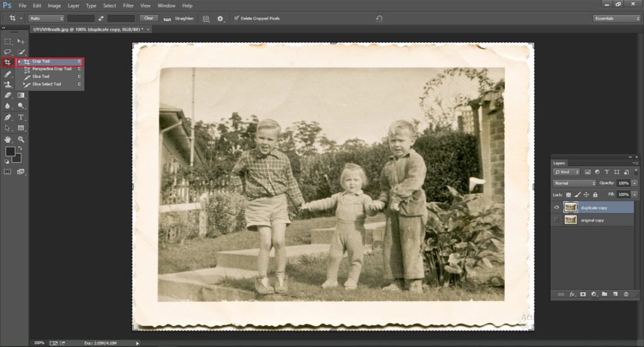
Task: Select the Clone Stamp tool
Action: tap(8, 84)
